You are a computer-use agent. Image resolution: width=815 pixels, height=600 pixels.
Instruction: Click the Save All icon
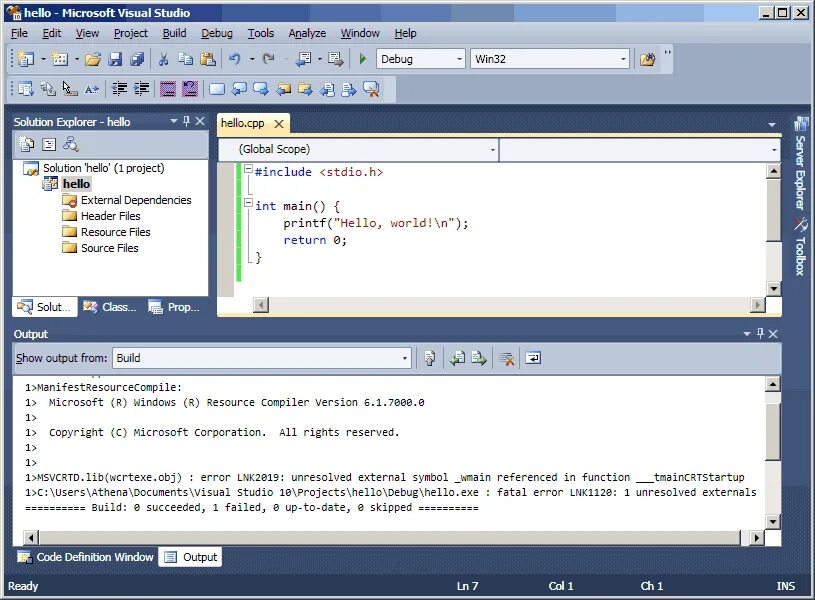tap(137, 59)
